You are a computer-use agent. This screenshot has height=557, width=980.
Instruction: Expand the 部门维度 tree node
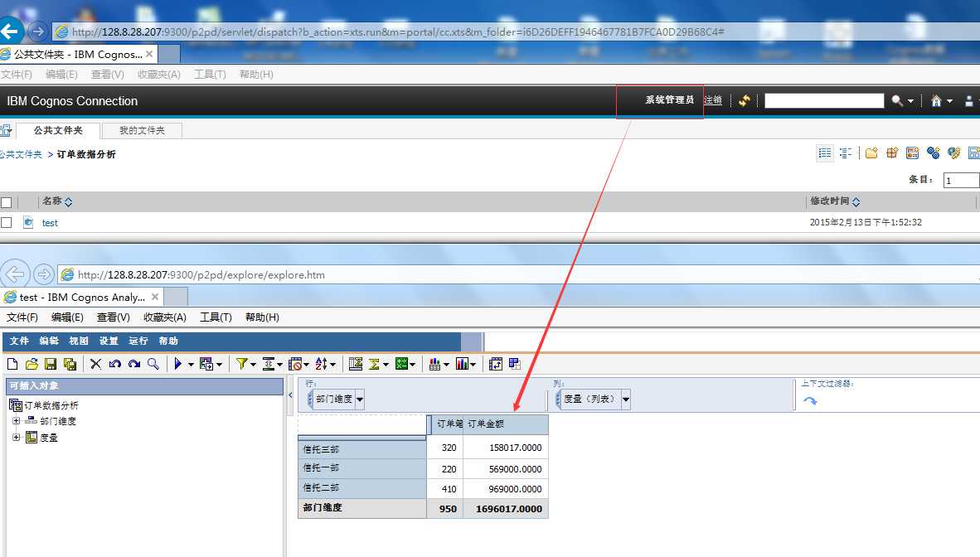coord(17,421)
